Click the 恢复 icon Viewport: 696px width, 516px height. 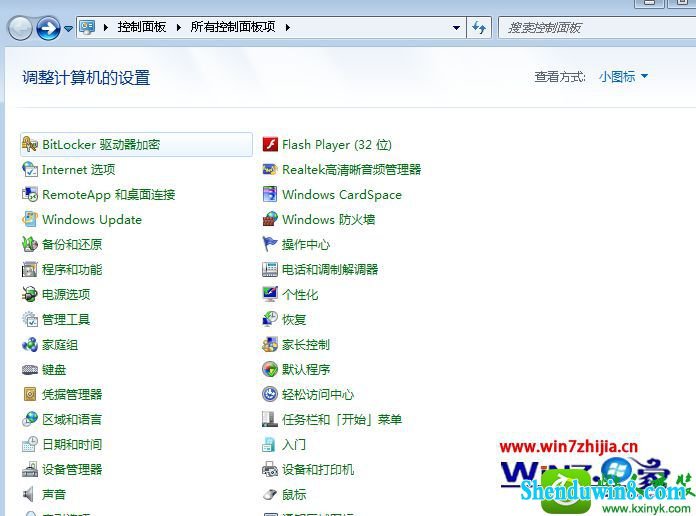[270, 319]
